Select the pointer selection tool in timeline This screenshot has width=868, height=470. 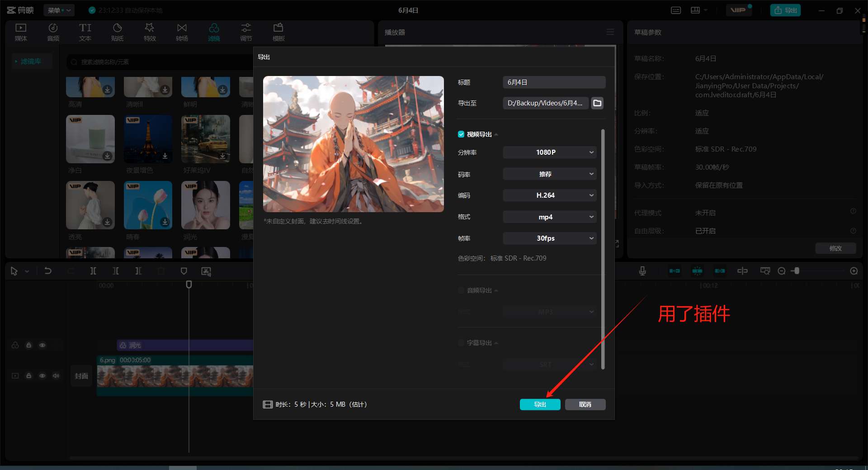14,271
